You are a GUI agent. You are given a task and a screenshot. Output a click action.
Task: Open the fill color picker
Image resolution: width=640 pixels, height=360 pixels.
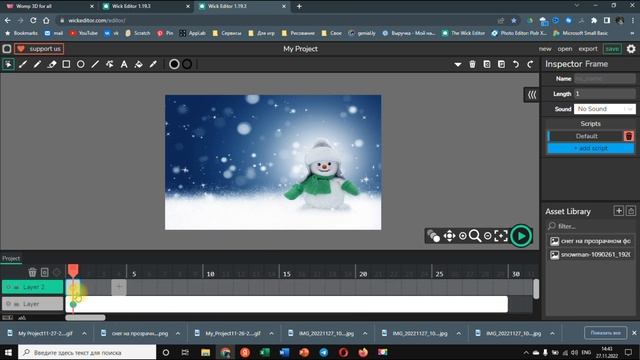click(174, 64)
